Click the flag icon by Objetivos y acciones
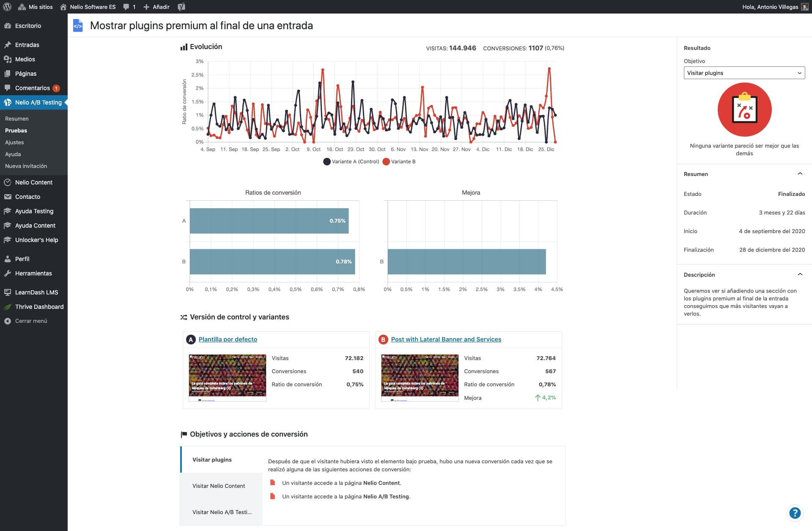Screen dimensions: 812x531 [184, 435]
